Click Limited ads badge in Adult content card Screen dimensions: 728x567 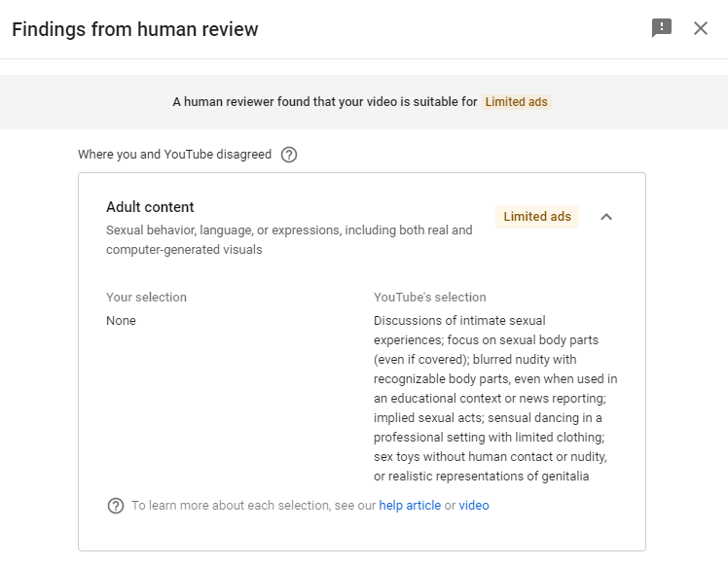point(537,217)
